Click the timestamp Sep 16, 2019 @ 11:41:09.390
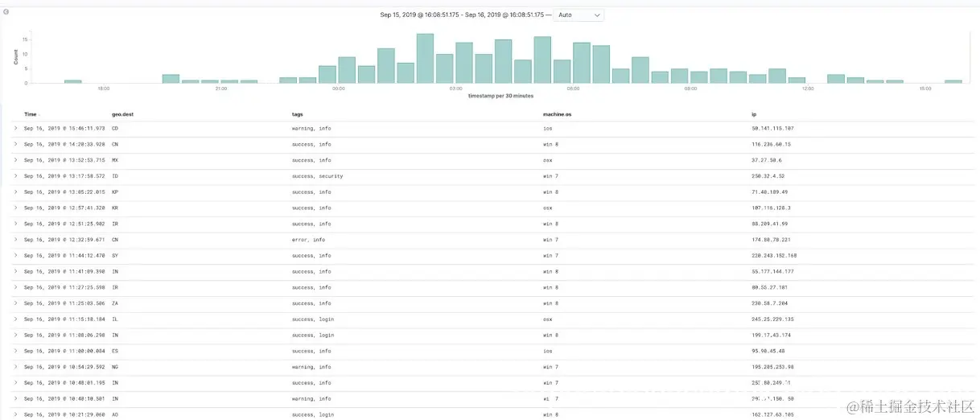The width and height of the screenshot is (980, 420). tap(64, 271)
